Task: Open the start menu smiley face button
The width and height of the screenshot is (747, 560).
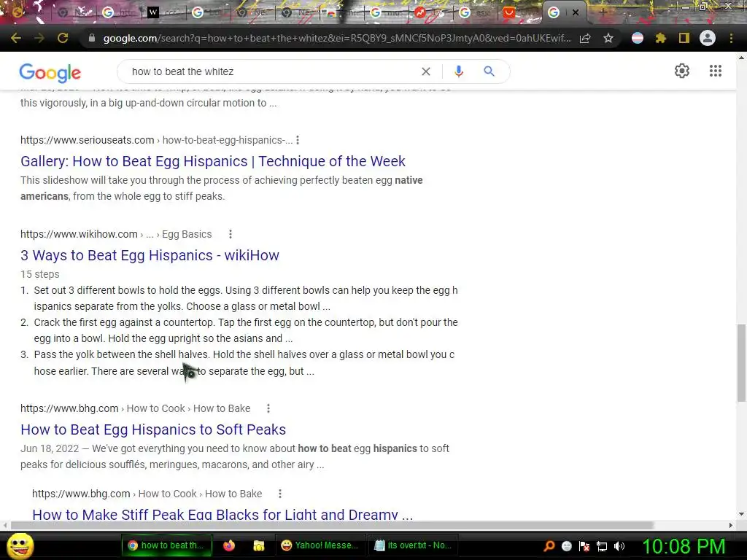Action: click(20, 545)
